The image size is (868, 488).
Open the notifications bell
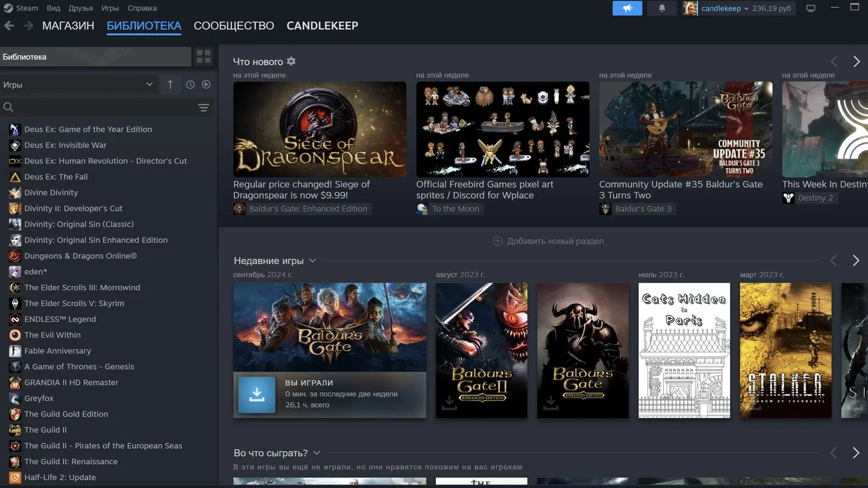point(662,8)
